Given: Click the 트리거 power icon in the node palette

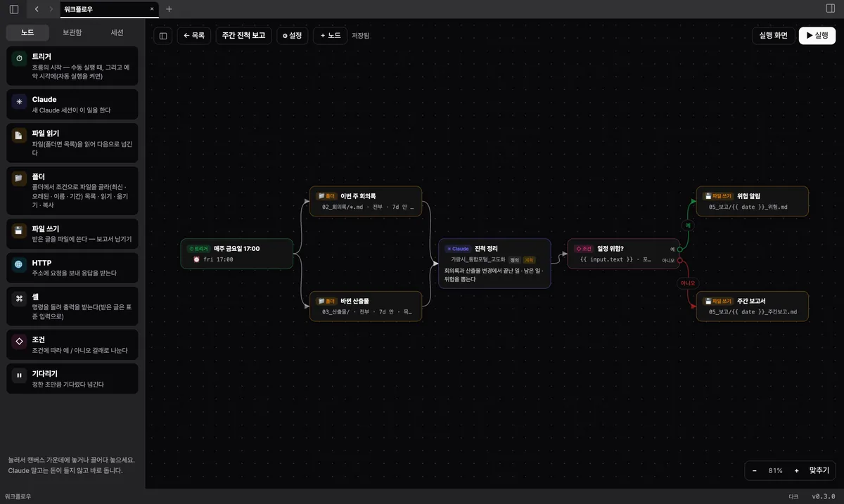Looking at the screenshot, I should [19, 59].
